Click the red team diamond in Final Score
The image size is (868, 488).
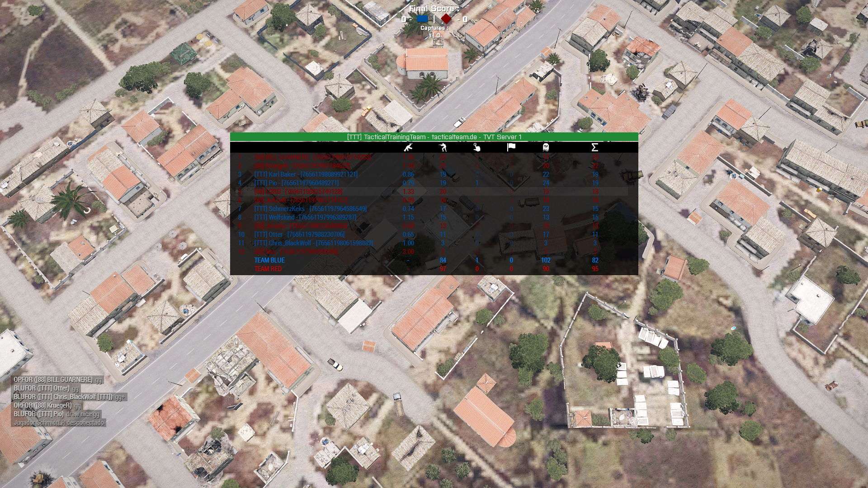point(446,19)
